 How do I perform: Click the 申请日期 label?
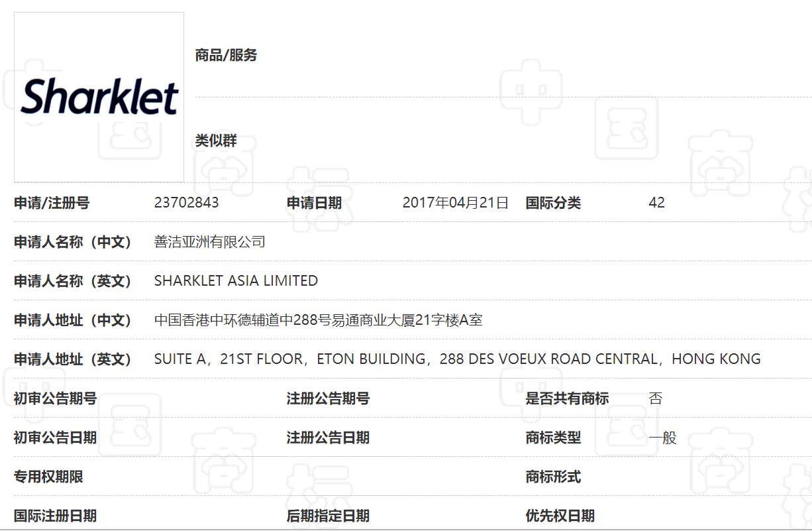point(314,203)
